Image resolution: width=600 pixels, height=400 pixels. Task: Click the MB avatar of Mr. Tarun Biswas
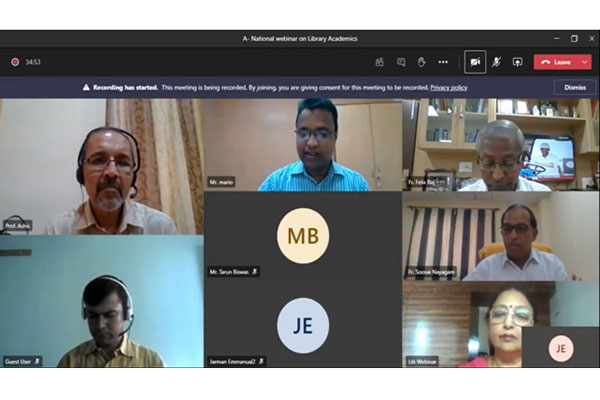coord(303,236)
